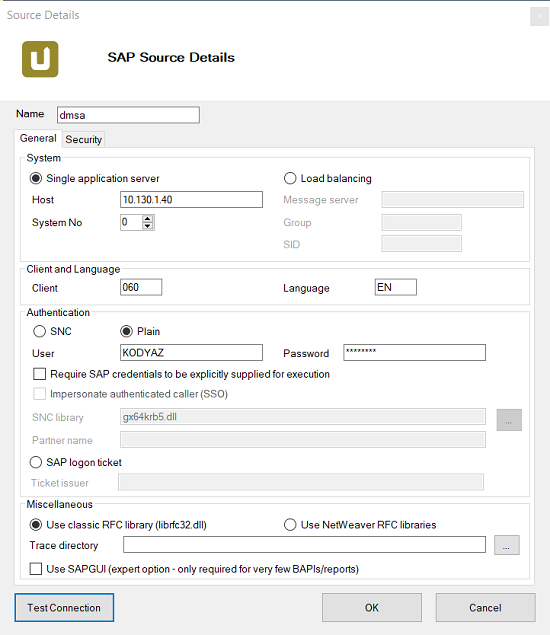Viewport: 550px width, 635px height.
Task: Click the Test Connection button
Action: point(64,607)
